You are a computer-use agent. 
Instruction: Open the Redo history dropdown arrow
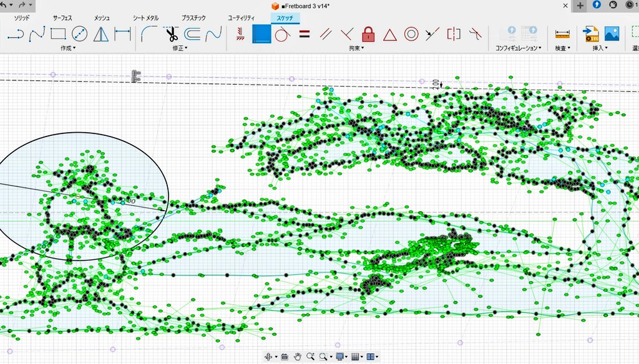30,5
